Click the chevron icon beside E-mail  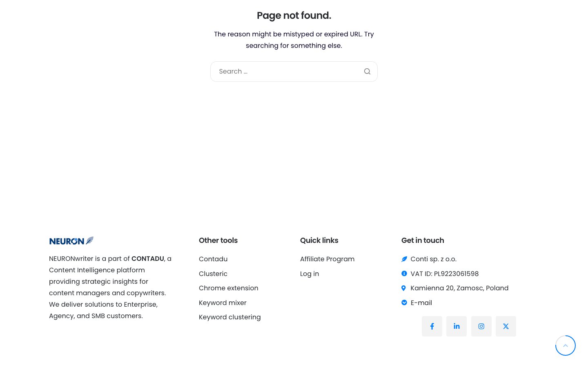click(404, 303)
